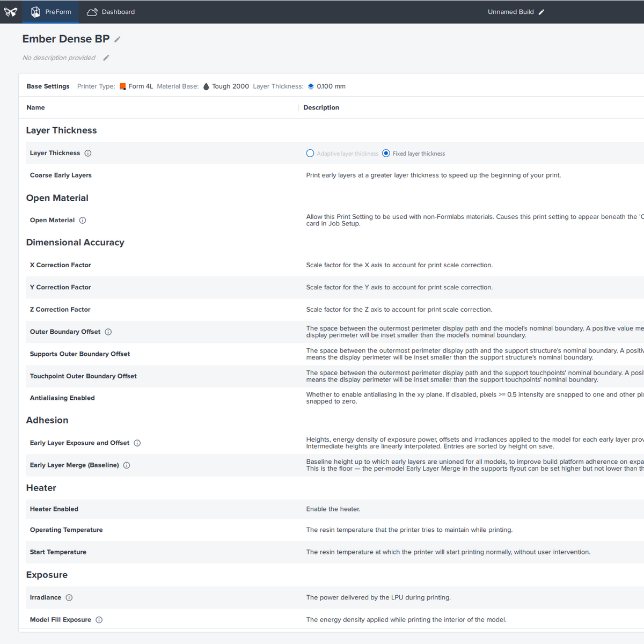Show info for Outer Boundary Offset
Viewport: 644px width, 644px height.
[108, 332]
